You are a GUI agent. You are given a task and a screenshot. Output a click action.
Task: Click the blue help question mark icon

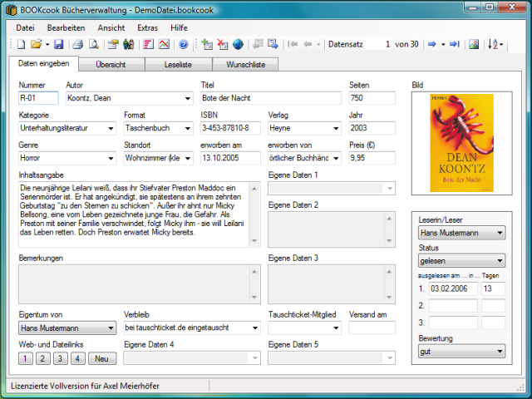(x=183, y=44)
